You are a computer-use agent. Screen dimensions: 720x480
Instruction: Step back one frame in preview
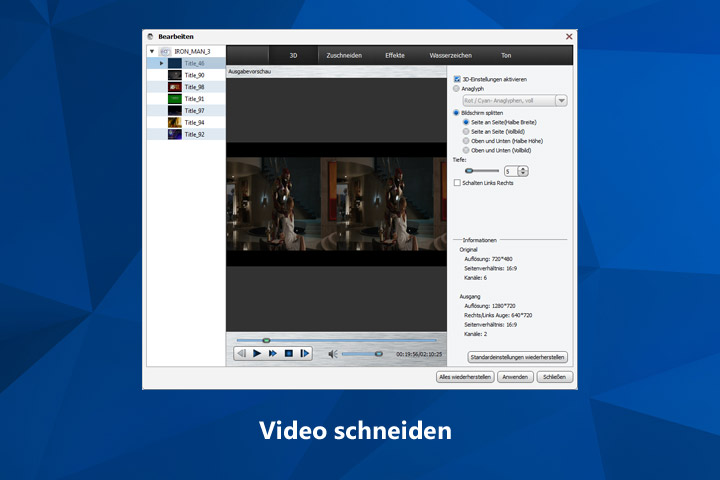pyautogui.click(x=242, y=353)
